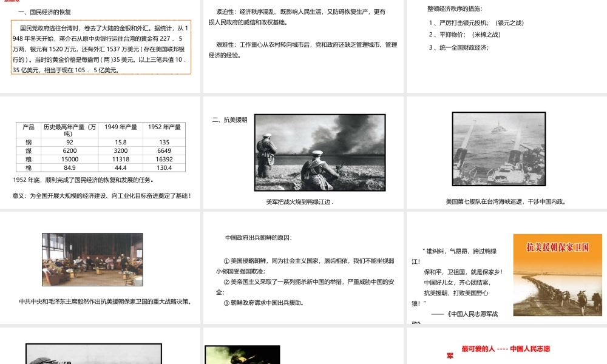Click the 粮 row label in the table
Image resolution: width=607 pixels, height=364 pixels.
[29, 160]
